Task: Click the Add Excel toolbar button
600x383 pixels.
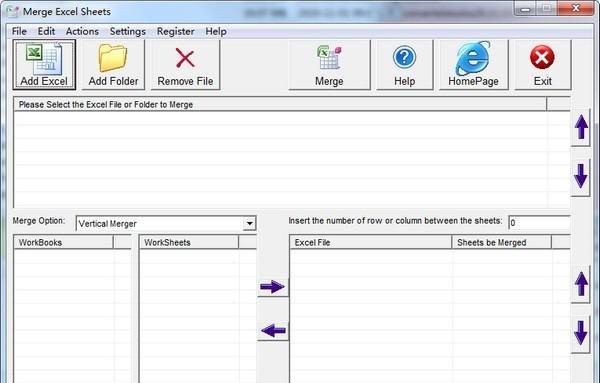Action: click(44, 65)
